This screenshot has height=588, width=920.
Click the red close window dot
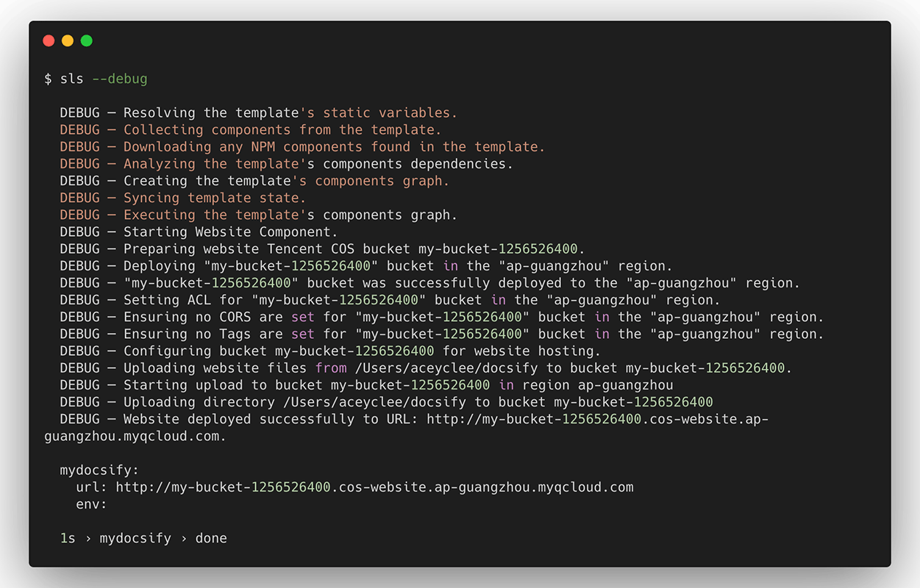click(49, 40)
